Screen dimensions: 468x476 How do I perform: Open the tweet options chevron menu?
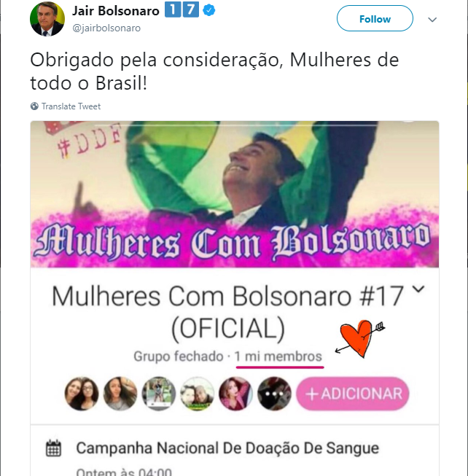[x=432, y=20]
